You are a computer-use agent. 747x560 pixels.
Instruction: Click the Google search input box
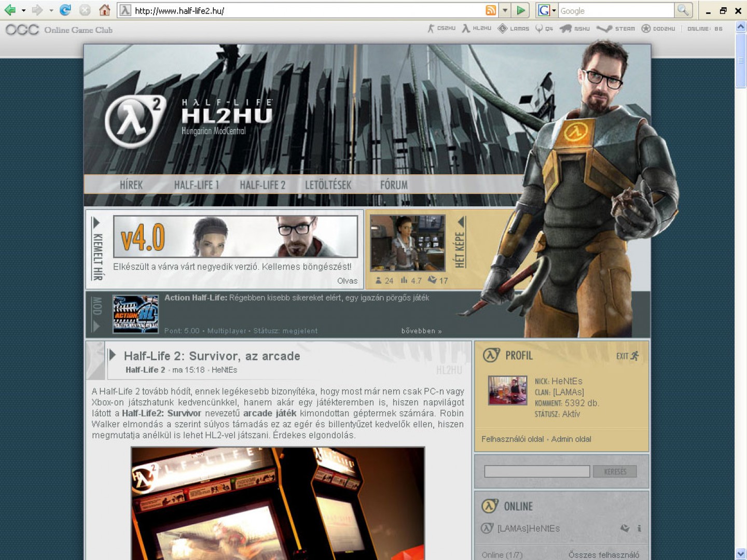(616, 10)
